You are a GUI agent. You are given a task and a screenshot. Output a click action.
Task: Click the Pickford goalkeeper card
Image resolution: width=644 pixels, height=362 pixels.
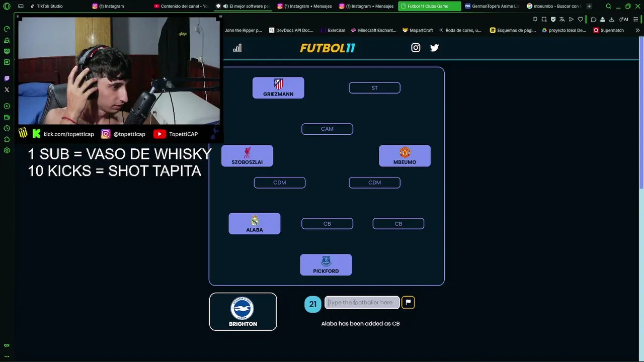pyautogui.click(x=326, y=265)
